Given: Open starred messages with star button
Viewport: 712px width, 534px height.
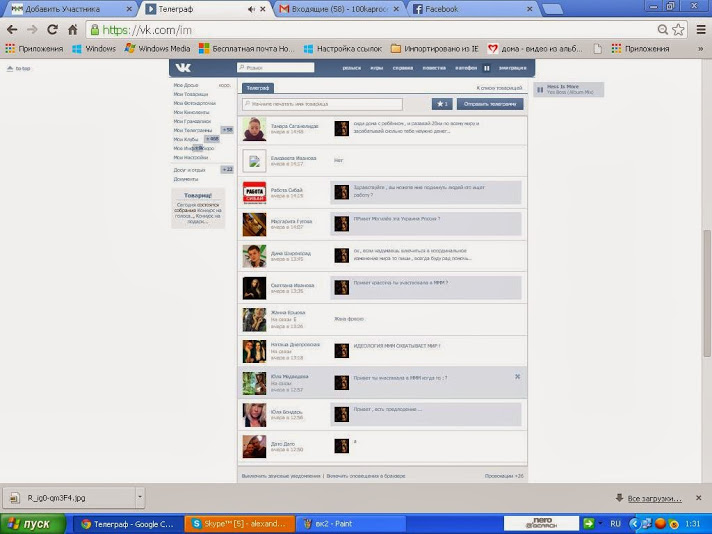Looking at the screenshot, I should 442,104.
